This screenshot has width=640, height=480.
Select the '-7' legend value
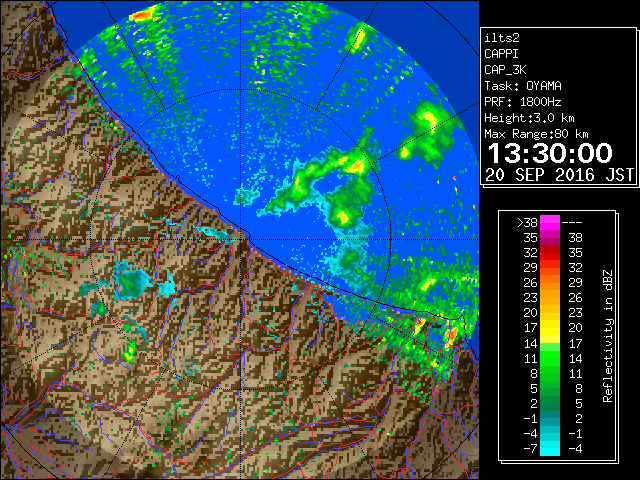pyautogui.click(x=530, y=449)
